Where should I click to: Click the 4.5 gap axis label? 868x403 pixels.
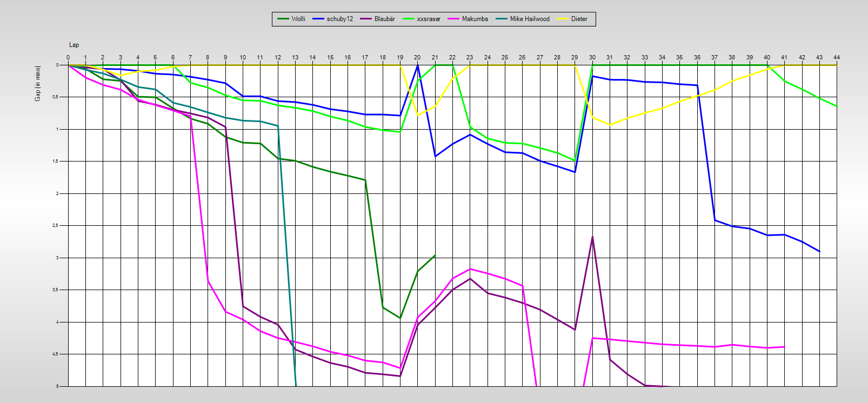[x=56, y=354]
